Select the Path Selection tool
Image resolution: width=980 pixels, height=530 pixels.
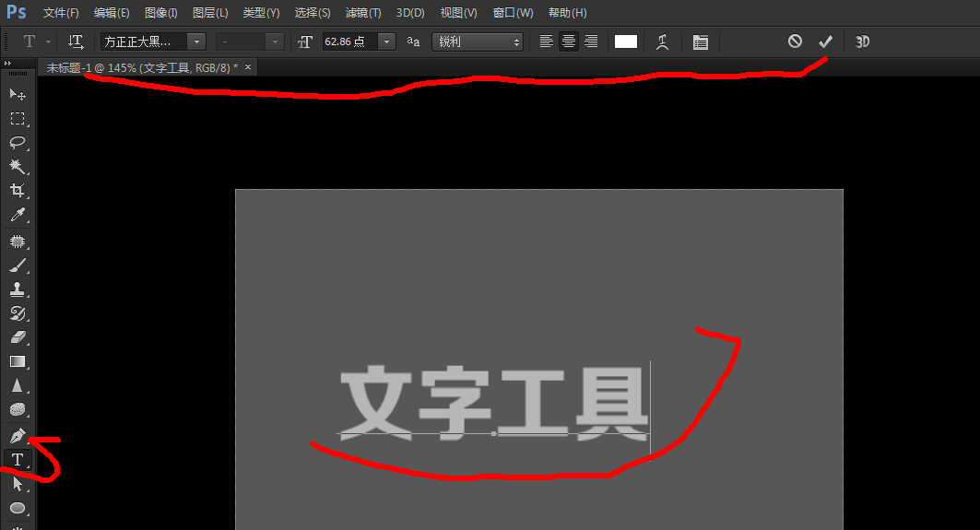coord(18,484)
